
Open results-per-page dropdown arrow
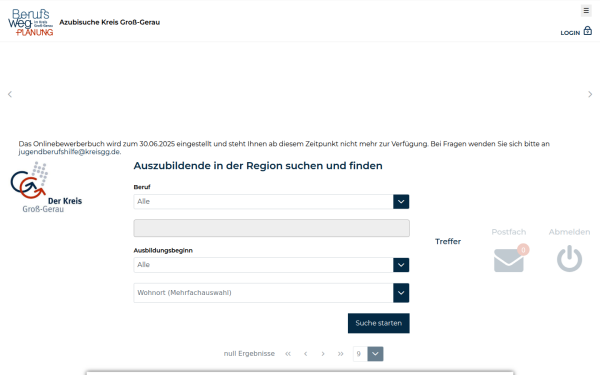375,354
